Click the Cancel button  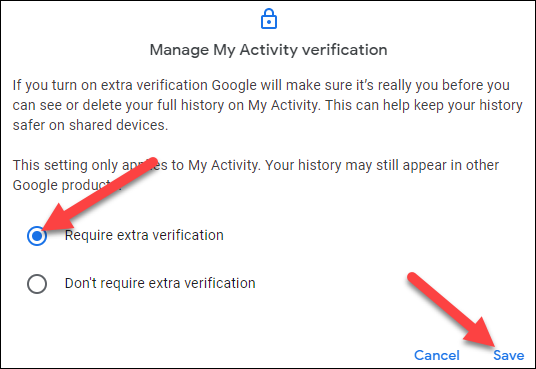coord(437,355)
